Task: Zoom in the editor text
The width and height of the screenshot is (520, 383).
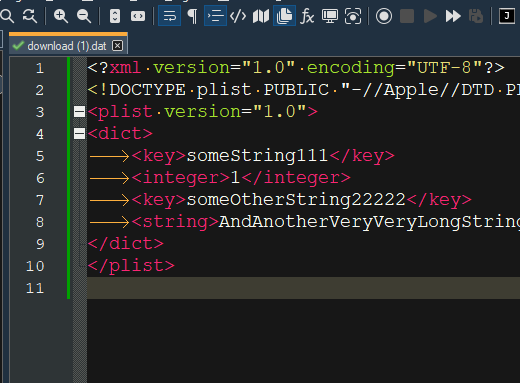Action: coord(61,16)
